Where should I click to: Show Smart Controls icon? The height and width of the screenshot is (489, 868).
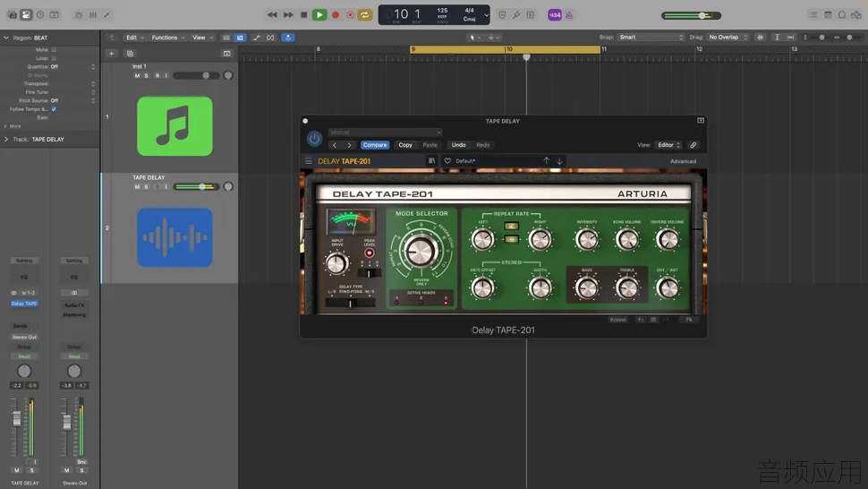tap(79, 15)
